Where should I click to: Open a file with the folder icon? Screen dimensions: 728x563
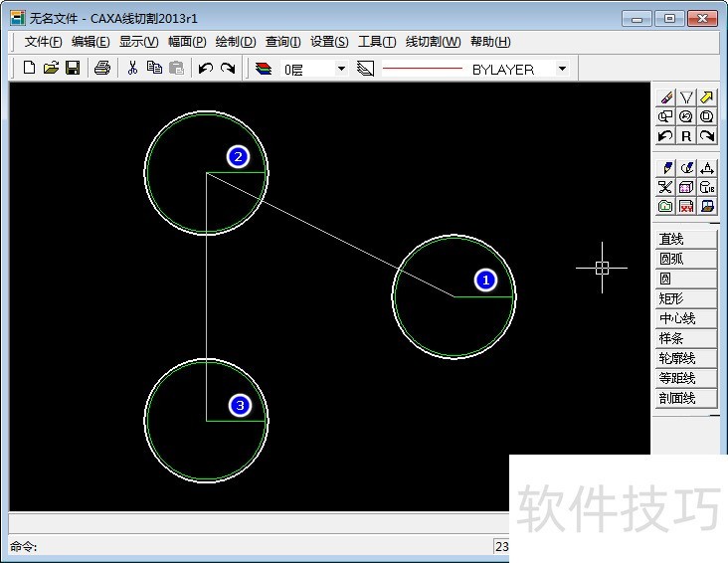51,69
